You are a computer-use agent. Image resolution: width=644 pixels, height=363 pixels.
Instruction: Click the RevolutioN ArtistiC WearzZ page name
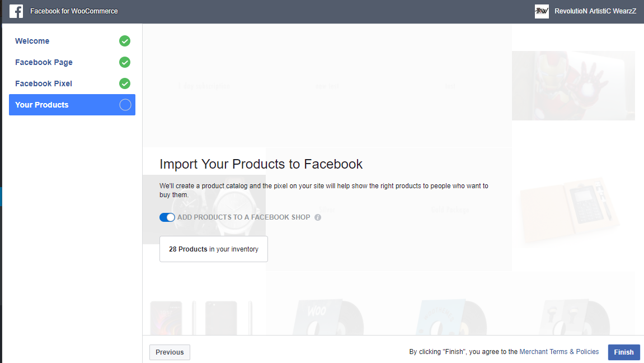pos(595,11)
